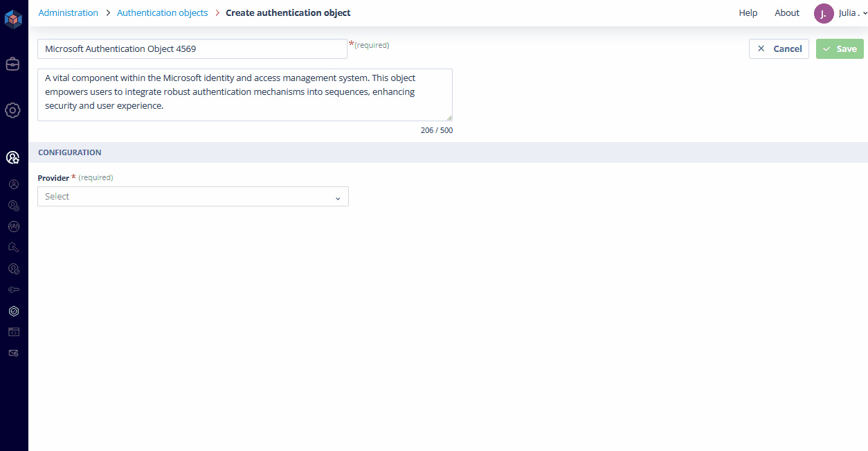868x451 pixels.
Task: Go to Administration breadcrumb
Action: pos(69,13)
